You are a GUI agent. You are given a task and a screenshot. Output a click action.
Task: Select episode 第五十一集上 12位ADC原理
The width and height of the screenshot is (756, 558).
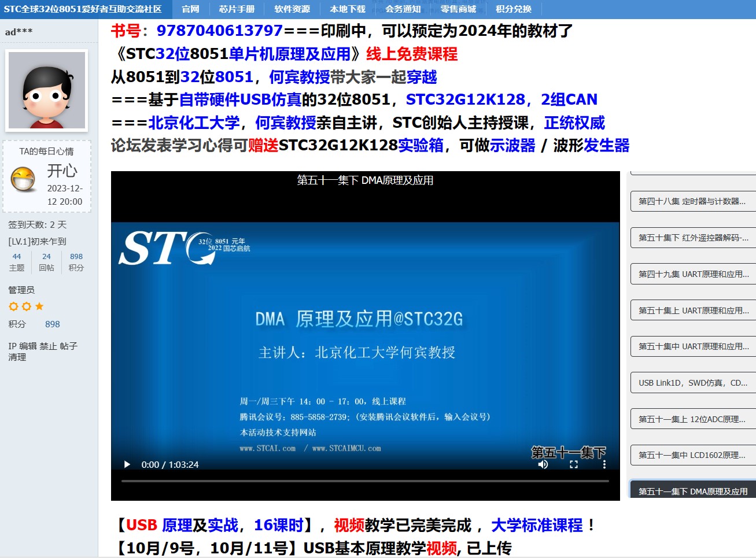click(693, 419)
